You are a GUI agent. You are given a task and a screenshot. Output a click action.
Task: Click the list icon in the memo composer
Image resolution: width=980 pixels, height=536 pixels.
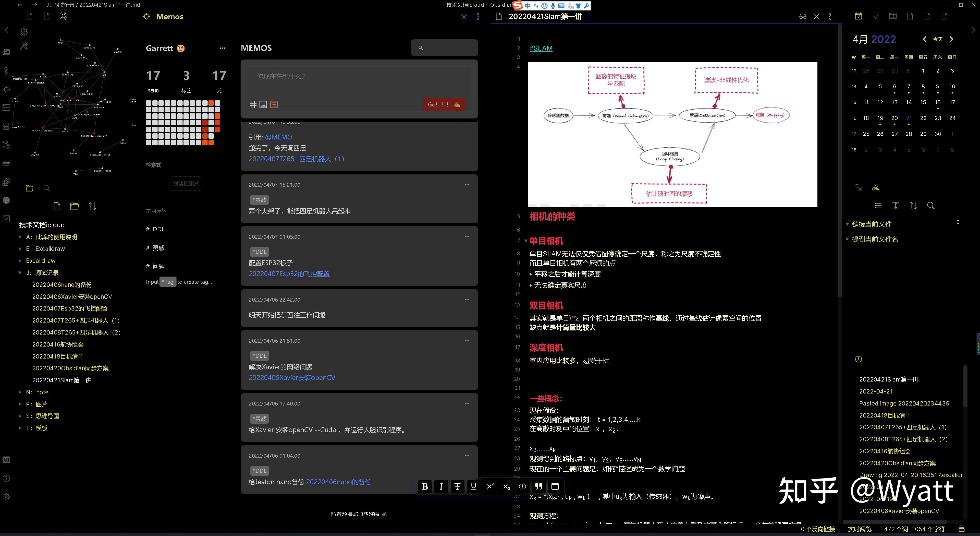(x=274, y=104)
